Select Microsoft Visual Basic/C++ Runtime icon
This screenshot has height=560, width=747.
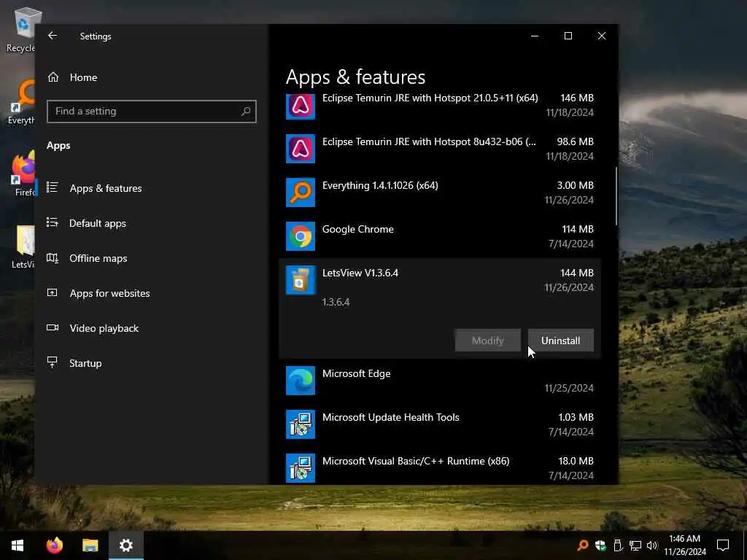(x=300, y=468)
